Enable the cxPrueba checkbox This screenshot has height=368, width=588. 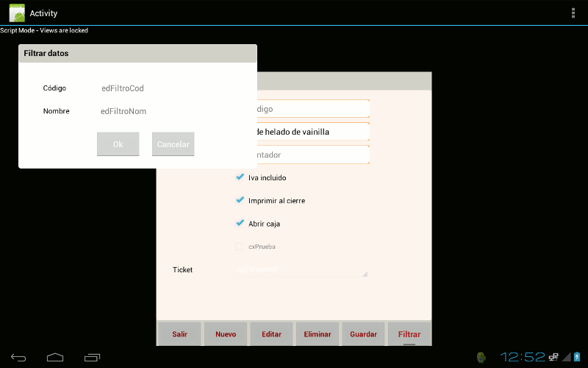point(239,247)
